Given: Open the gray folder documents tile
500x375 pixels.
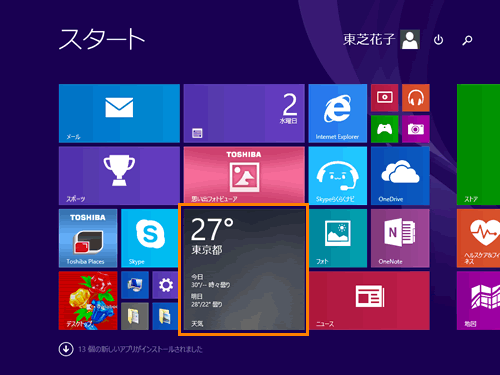Looking at the screenshot, I should coord(135,316).
